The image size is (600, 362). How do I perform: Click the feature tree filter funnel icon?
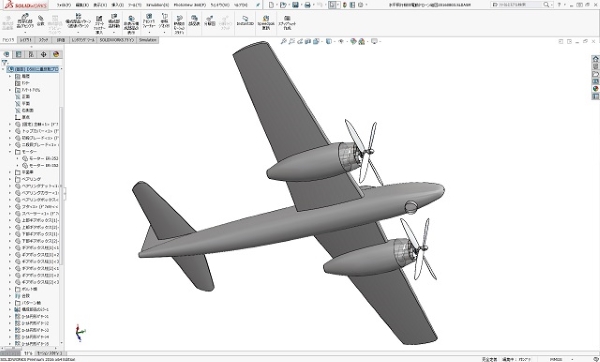(5, 62)
